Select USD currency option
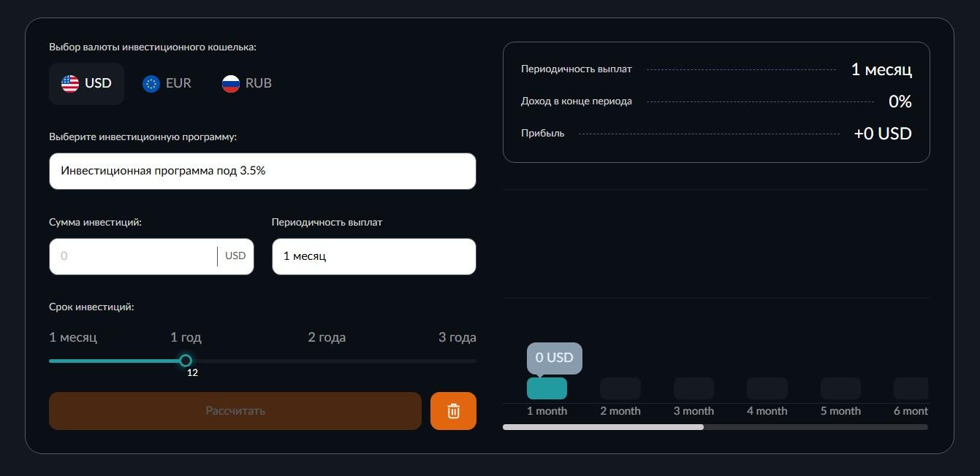 coord(87,84)
